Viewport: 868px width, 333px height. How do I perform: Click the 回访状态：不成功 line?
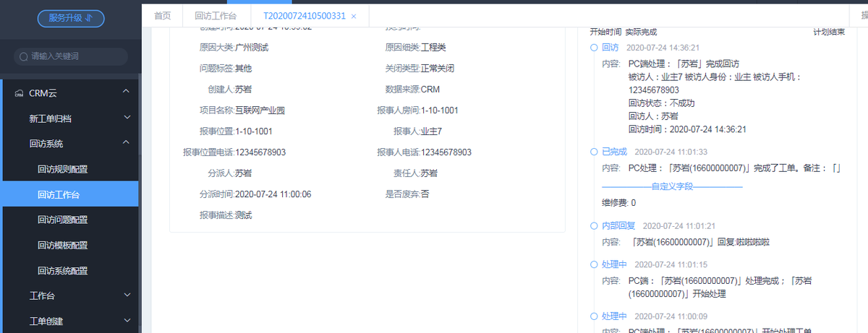tap(661, 103)
